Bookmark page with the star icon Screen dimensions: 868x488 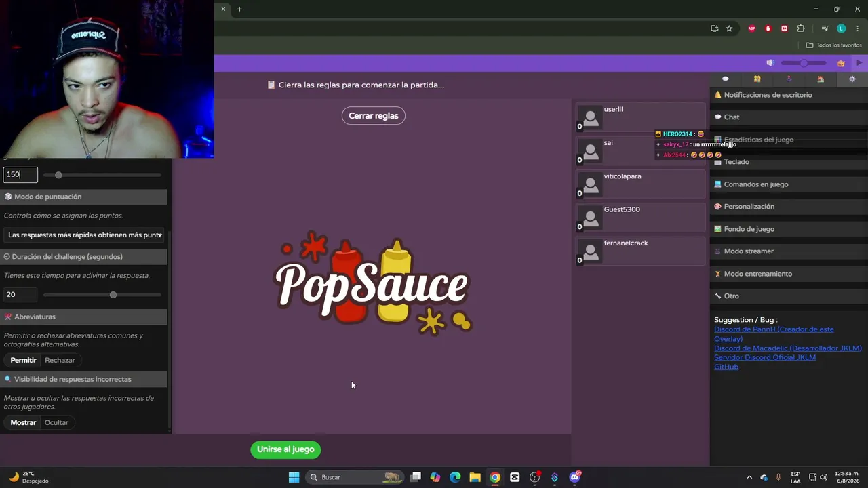(729, 28)
